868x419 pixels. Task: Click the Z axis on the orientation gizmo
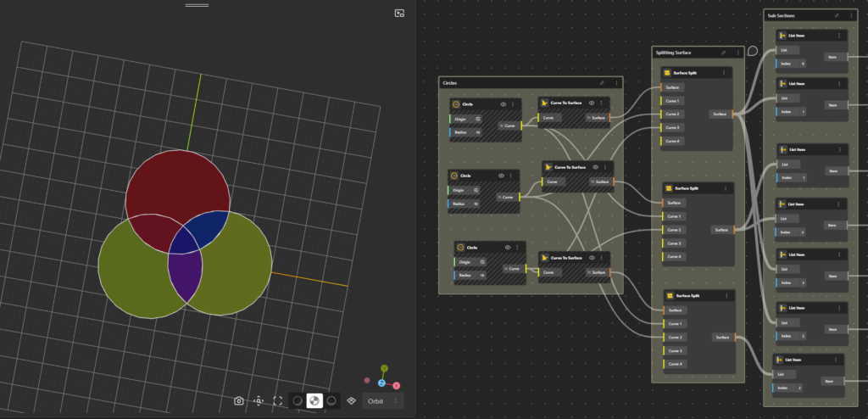click(381, 383)
